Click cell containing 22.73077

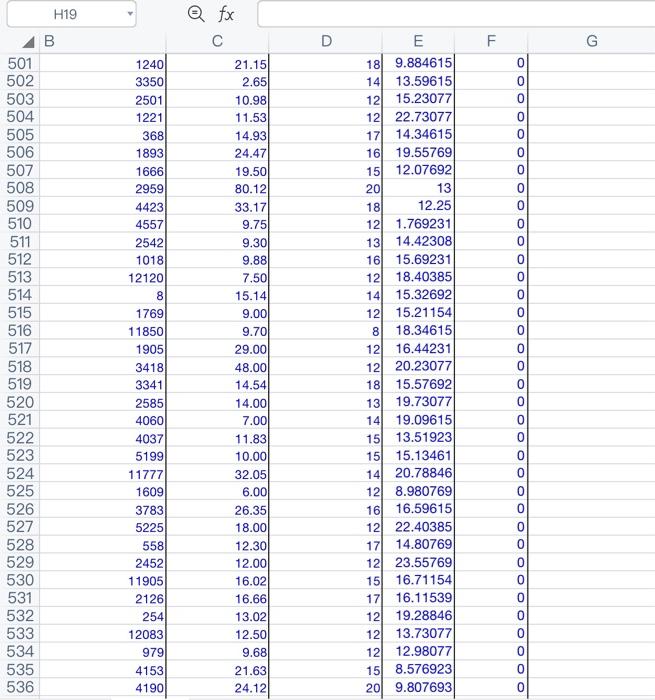point(418,117)
